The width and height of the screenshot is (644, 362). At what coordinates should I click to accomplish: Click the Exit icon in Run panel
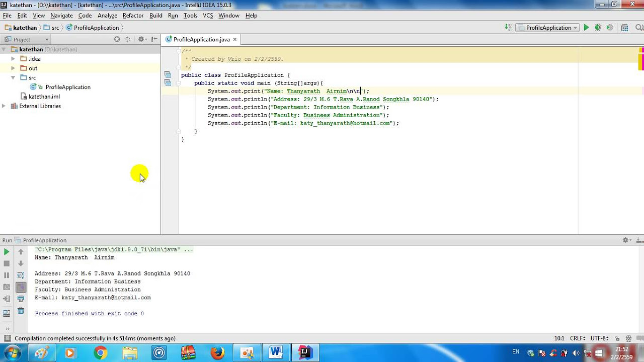[7, 299]
